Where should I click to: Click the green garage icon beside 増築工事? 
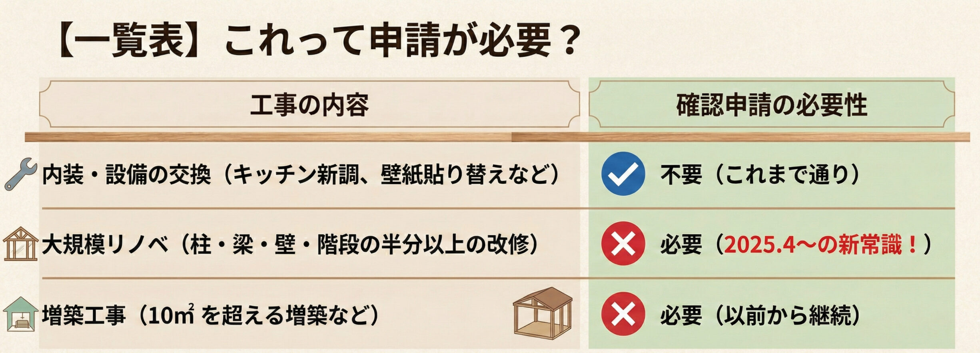[x=20, y=314]
